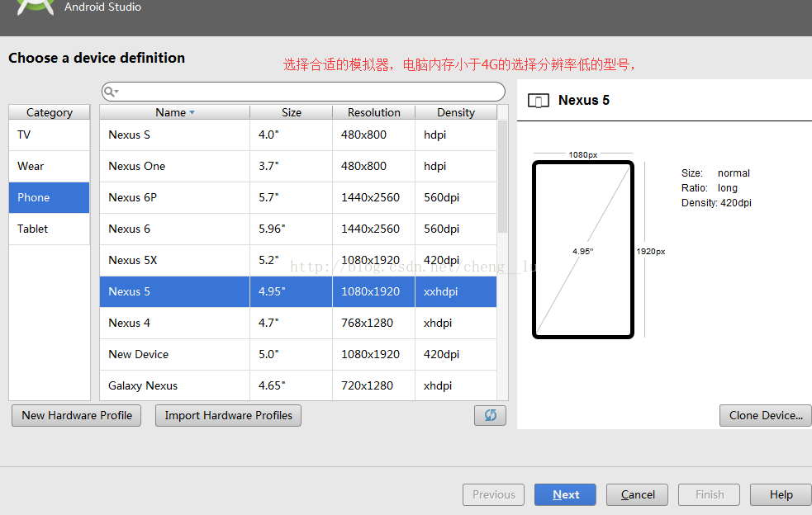Select the TV category

(50, 135)
